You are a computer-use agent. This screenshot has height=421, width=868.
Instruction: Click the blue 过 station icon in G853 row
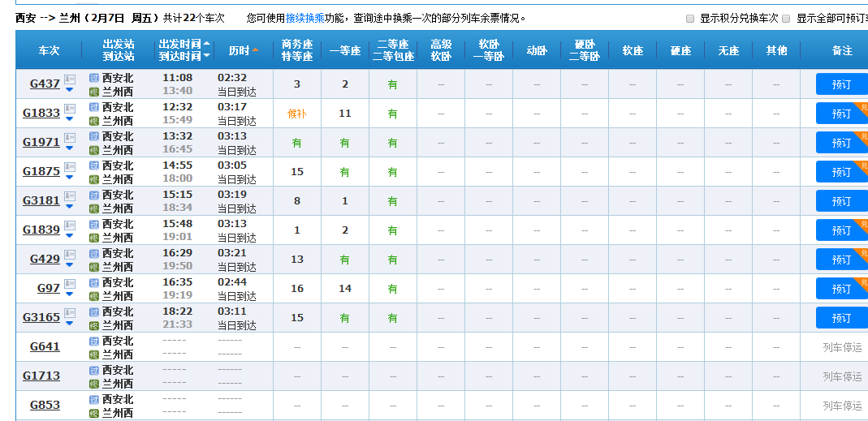[x=94, y=399]
